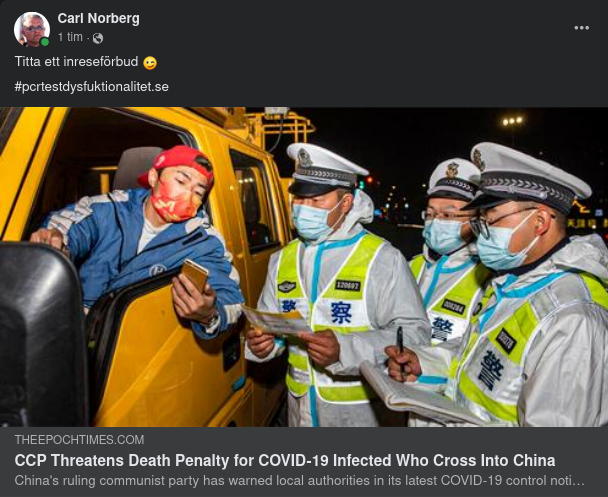Image resolution: width=608 pixels, height=497 pixels.
Task: Open the Carl Norberg profile name link
Action: 98,18
